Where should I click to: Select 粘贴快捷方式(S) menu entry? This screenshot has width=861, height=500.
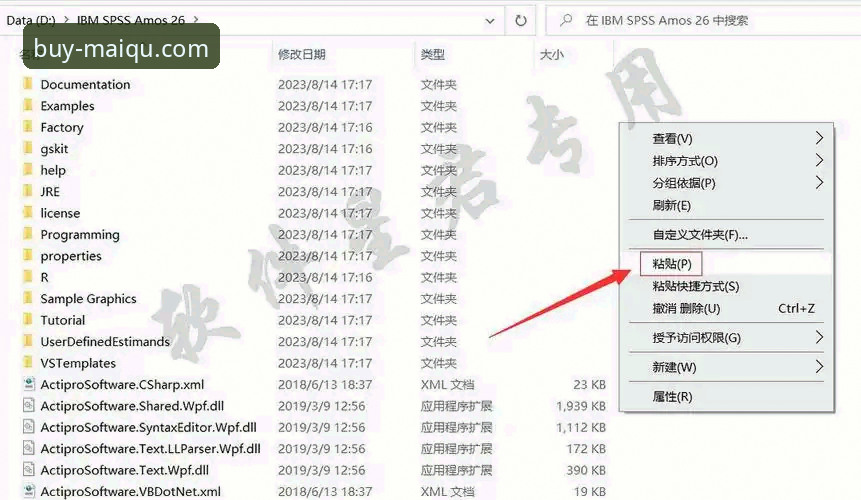click(x=726, y=286)
